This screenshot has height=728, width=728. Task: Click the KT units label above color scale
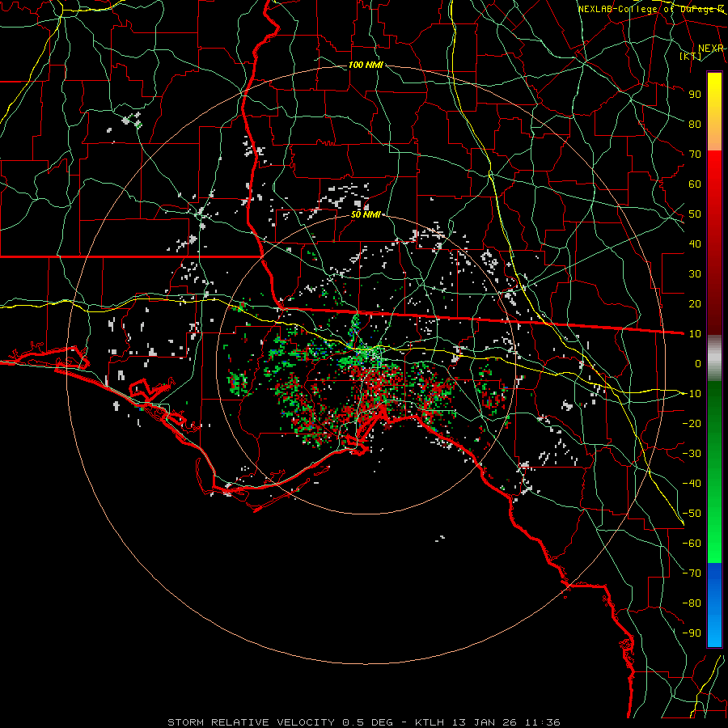click(x=691, y=57)
